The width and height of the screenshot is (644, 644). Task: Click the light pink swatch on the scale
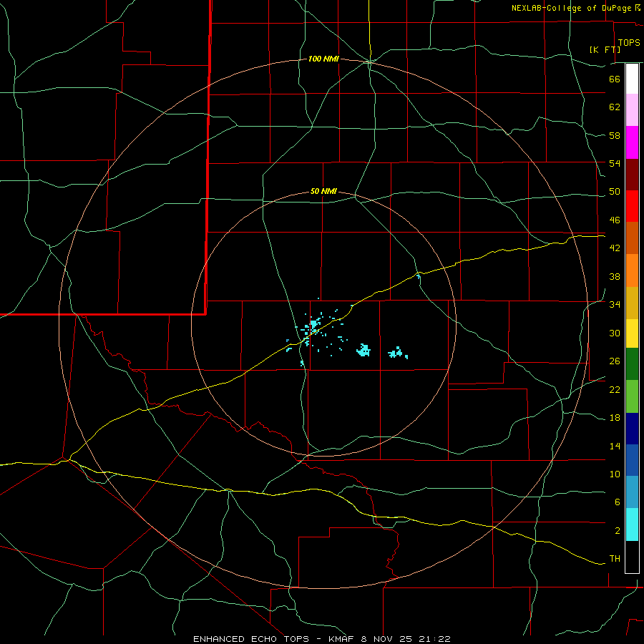tap(632, 110)
